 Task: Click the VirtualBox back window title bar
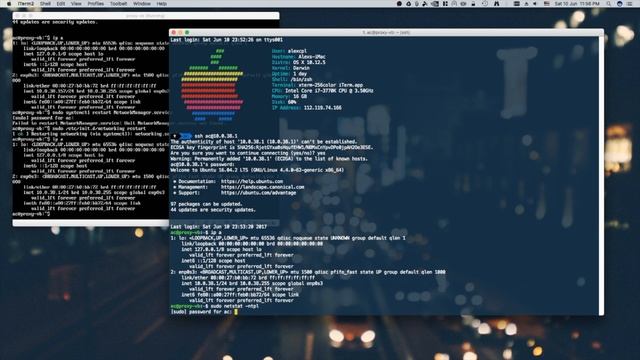point(146,16)
